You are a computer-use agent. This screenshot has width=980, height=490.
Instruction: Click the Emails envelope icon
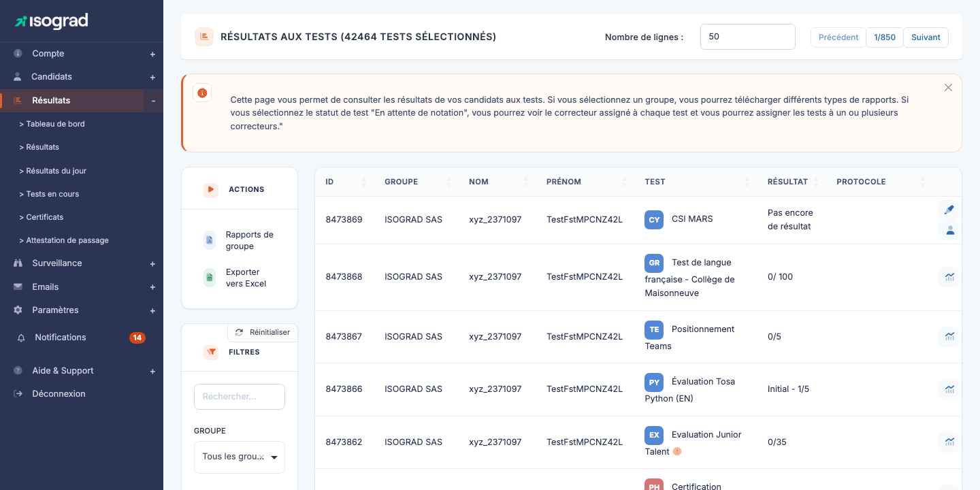pos(18,287)
